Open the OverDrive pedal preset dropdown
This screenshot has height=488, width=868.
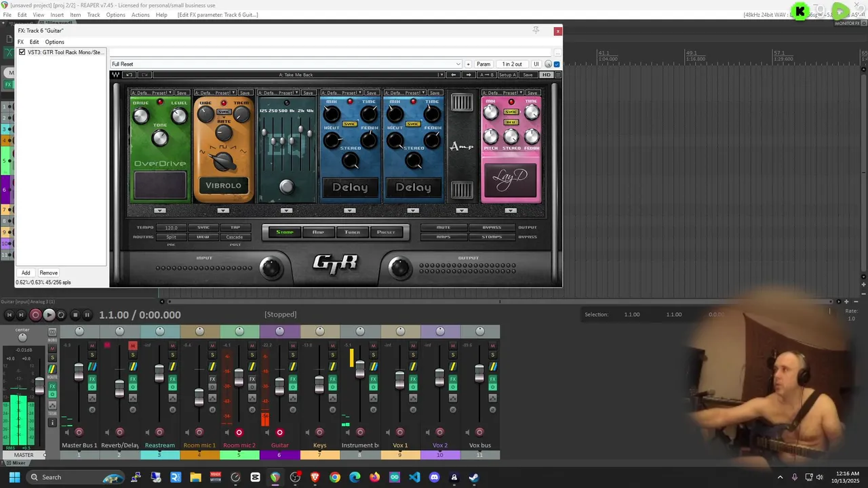pos(170,93)
